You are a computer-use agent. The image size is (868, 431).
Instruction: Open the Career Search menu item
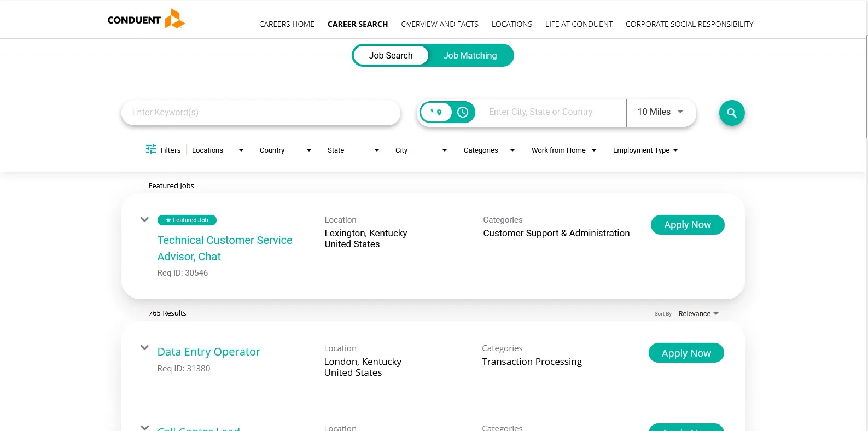[x=358, y=24]
